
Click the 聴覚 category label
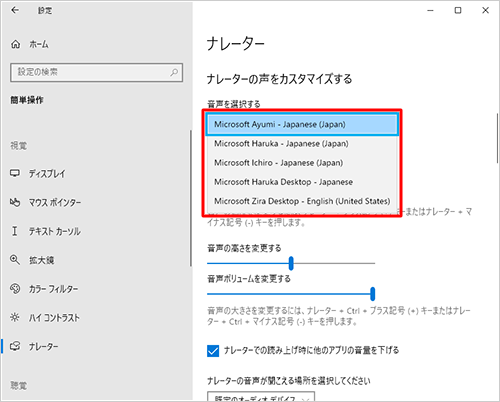pos(19,386)
